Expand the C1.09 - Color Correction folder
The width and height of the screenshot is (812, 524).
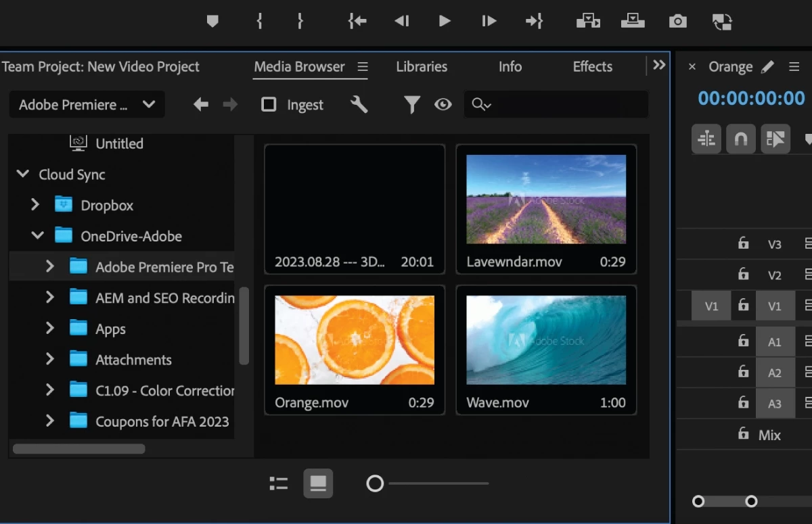point(49,390)
